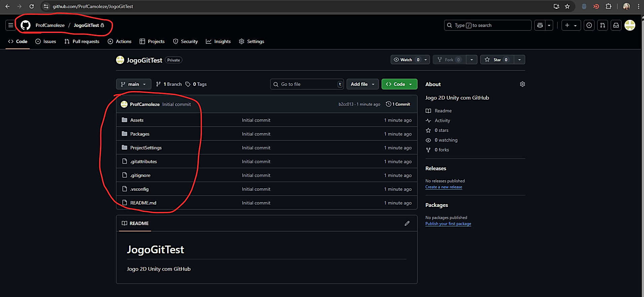644x297 pixels.
Task: Click Create a new release link
Action: pyautogui.click(x=443, y=187)
